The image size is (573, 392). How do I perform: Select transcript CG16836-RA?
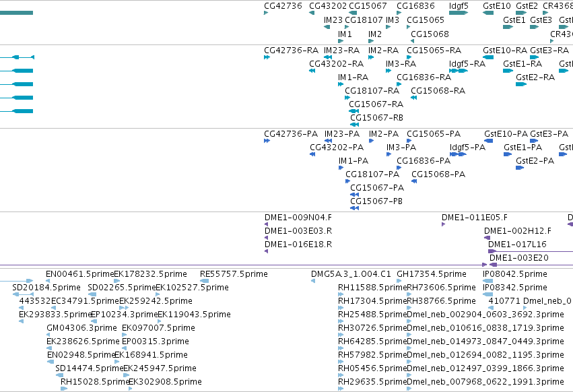coord(424,77)
